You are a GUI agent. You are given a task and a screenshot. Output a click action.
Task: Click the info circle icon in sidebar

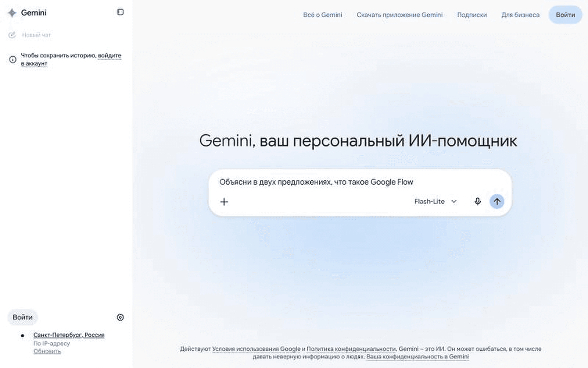(13, 59)
